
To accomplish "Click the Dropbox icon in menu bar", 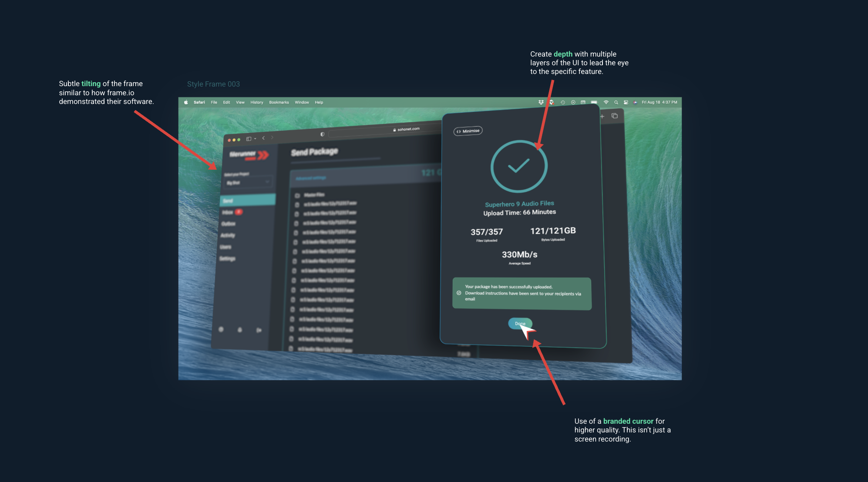I will coord(541,102).
